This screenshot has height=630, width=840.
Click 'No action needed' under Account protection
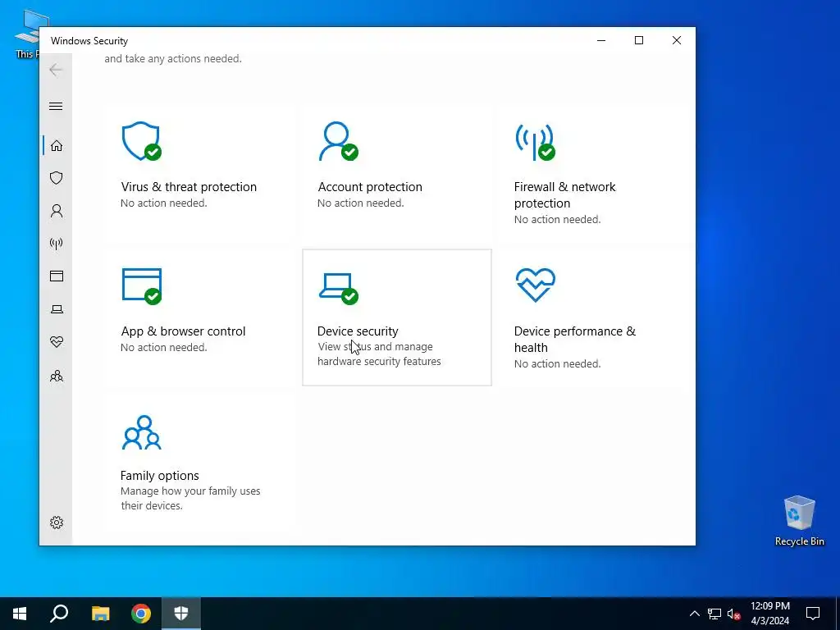pos(361,203)
